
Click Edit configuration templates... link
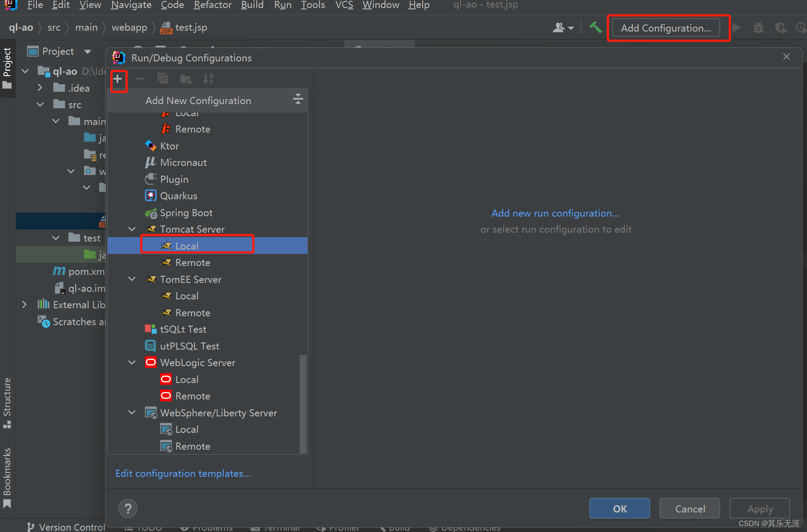pyautogui.click(x=183, y=473)
